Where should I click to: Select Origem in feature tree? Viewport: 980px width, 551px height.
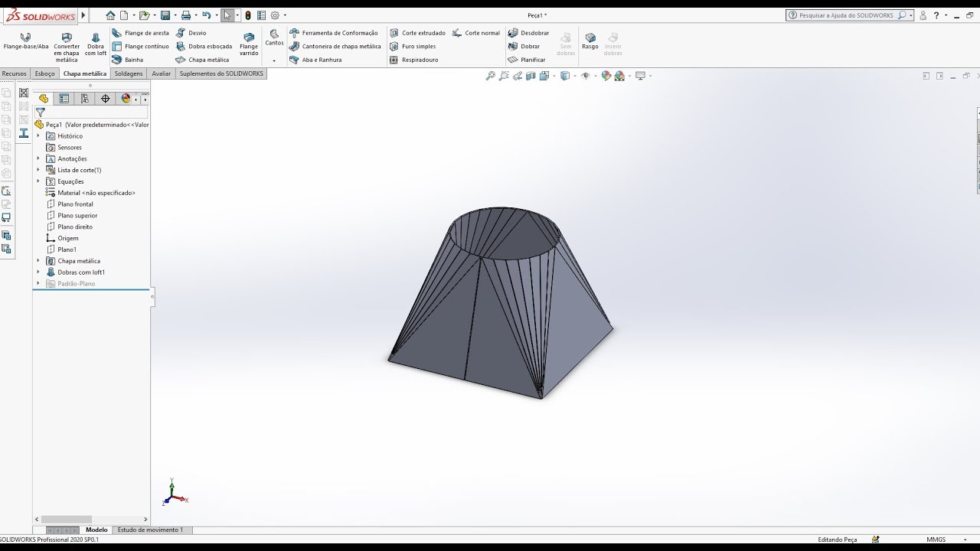pyautogui.click(x=68, y=238)
